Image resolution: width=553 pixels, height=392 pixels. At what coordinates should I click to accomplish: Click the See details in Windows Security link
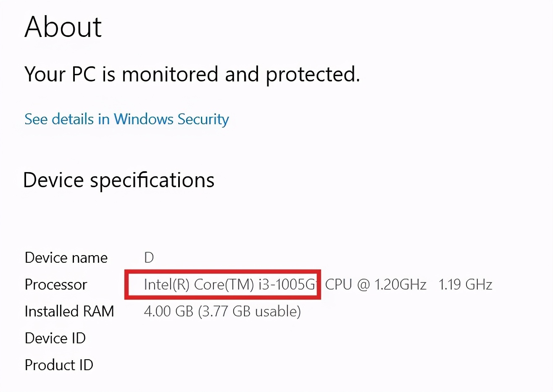(126, 119)
